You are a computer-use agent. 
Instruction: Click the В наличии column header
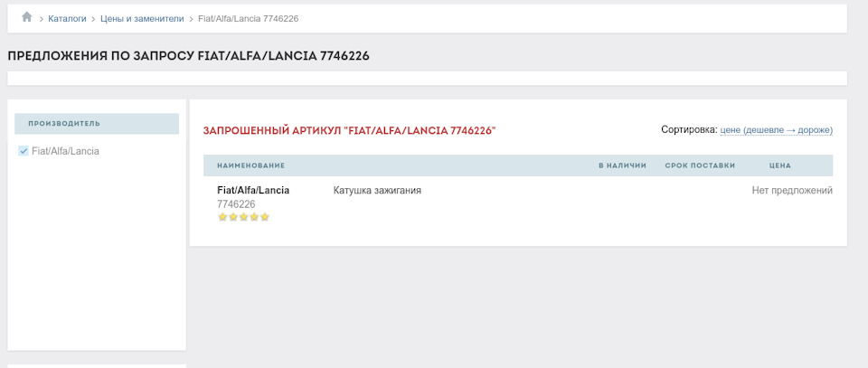622,165
